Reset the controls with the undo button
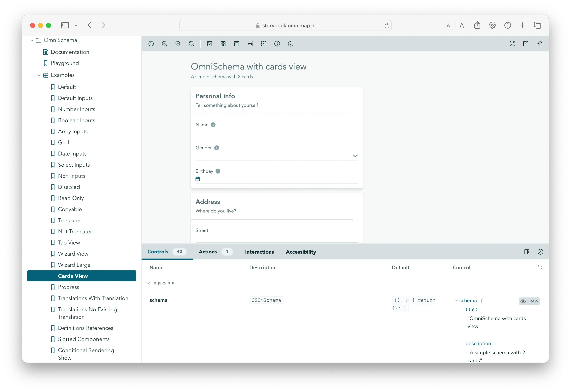The width and height of the screenshot is (571, 392). point(540,267)
